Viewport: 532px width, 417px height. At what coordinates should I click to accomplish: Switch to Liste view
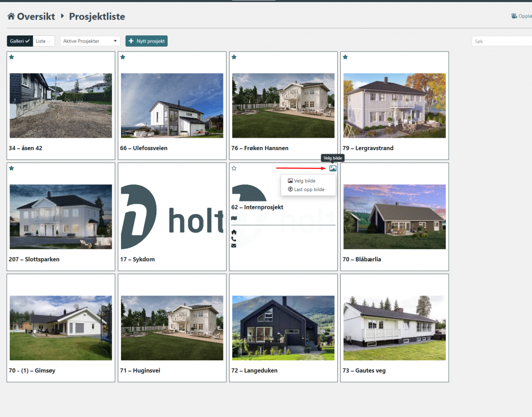click(44, 41)
